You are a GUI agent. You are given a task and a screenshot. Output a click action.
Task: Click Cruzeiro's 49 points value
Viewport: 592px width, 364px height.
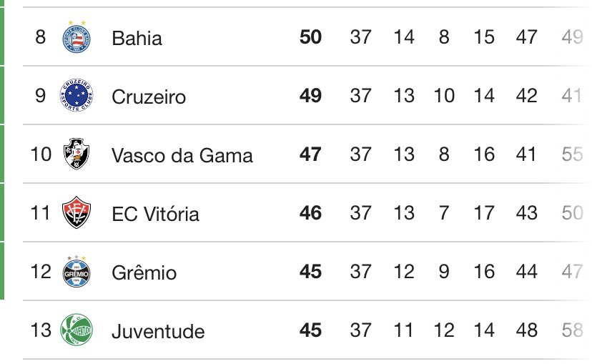click(x=310, y=96)
